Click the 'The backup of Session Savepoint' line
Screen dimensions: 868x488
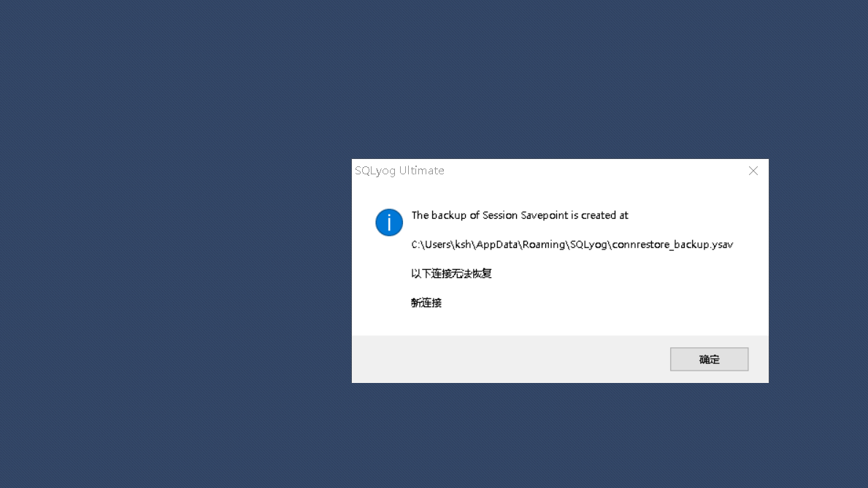tap(520, 215)
